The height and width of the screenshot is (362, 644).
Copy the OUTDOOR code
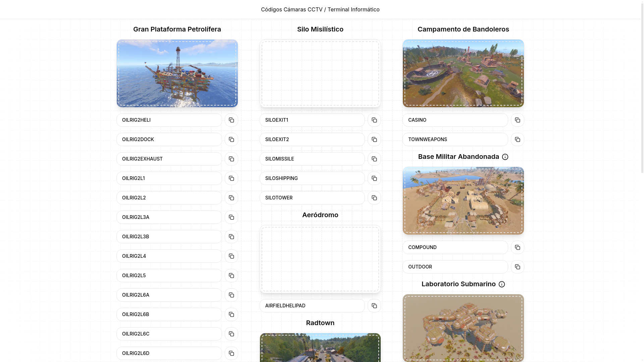518,267
